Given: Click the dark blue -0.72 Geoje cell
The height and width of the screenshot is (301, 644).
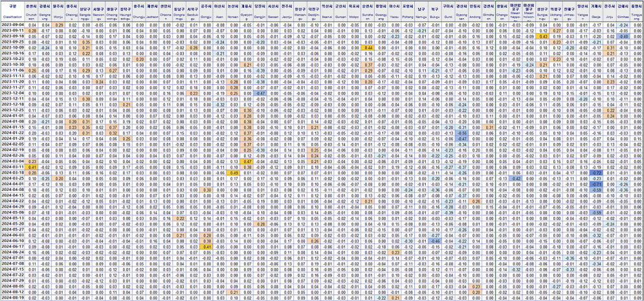Looking at the screenshot, I should (x=595, y=173).
